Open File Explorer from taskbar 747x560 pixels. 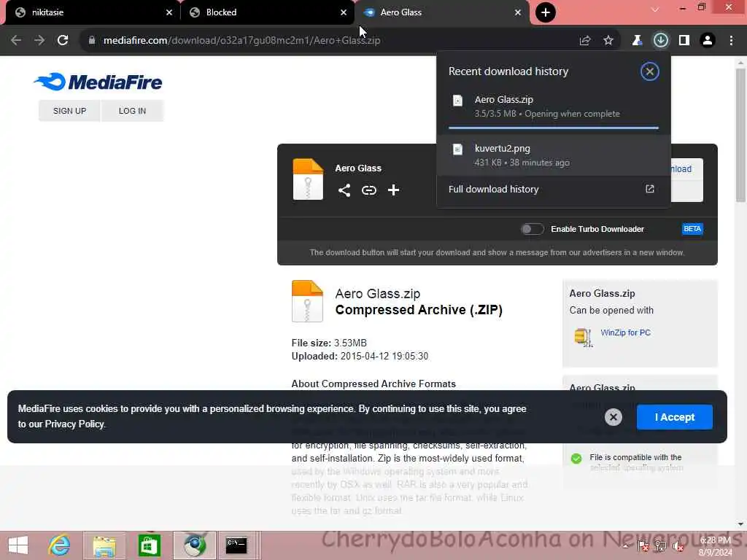(104, 545)
